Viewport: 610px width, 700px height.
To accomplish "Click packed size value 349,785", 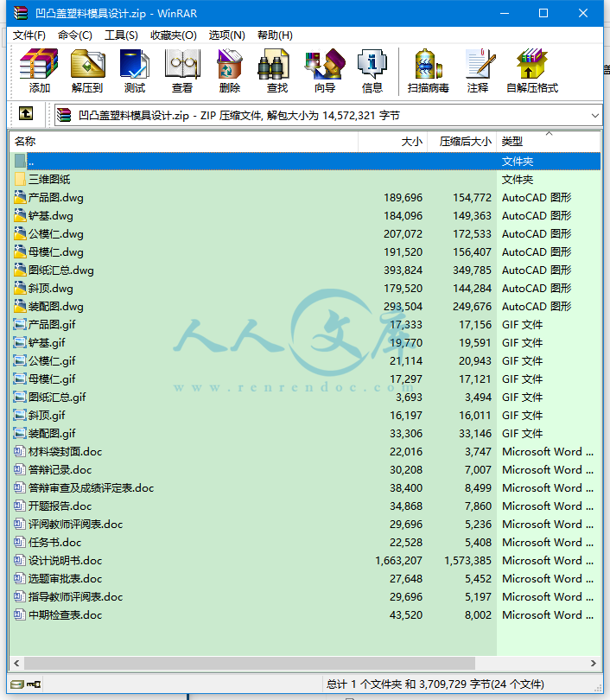I will (x=472, y=270).
